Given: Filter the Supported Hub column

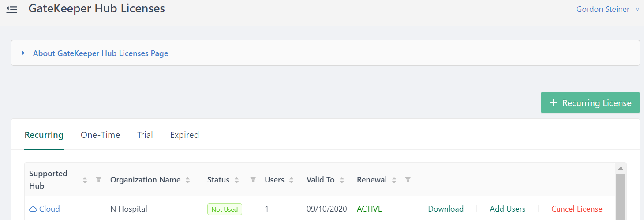Looking at the screenshot, I should [x=99, y=179].
